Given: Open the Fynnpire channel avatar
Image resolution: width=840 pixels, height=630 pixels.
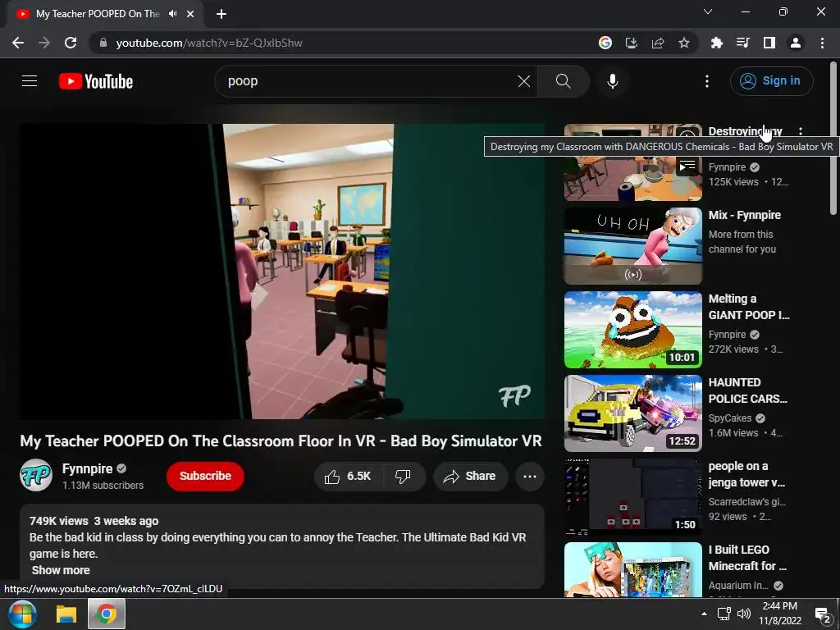Looking at the screenshot, I should [36, 475].
